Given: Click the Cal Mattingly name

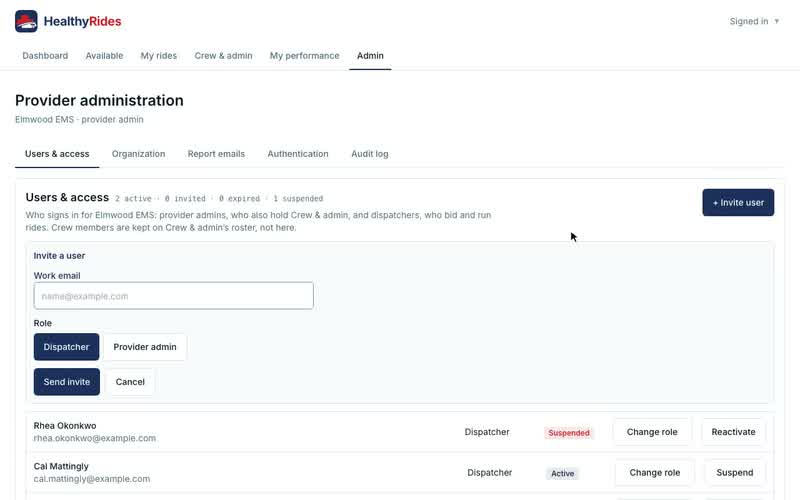Looking at the screenshot, I should point(61,466).
